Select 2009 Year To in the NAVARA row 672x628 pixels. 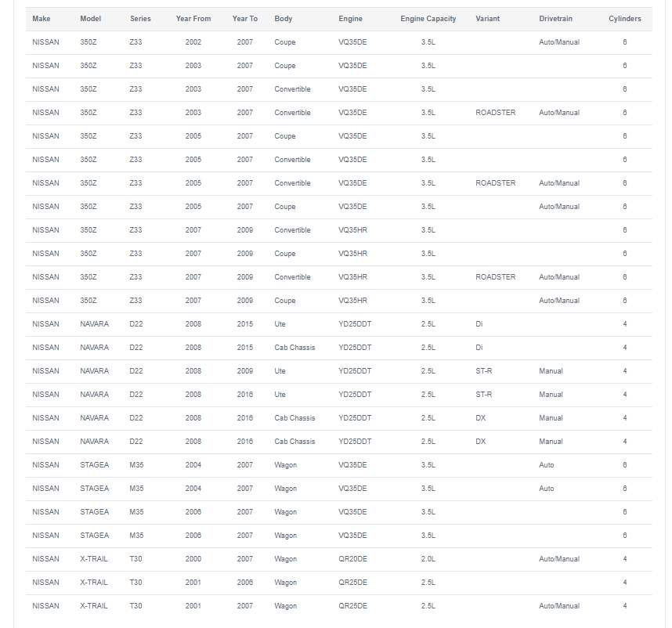tap(244, 371)
